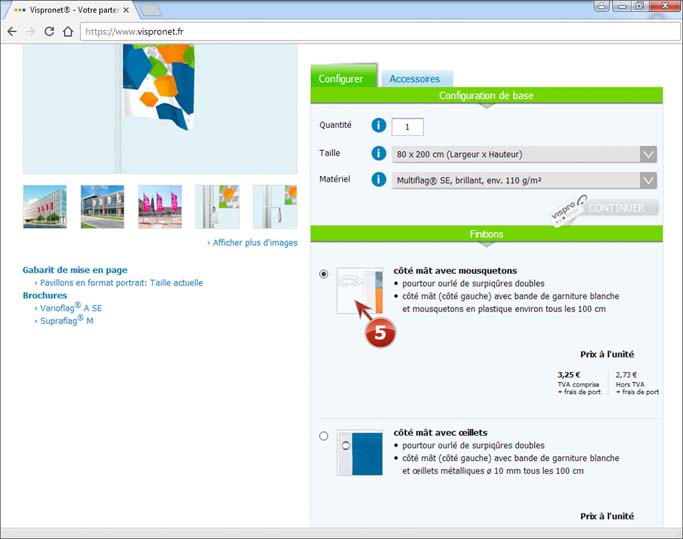Click Afficher plus d'images link
The height and width of the screenshot is (539, 683).
253,243
